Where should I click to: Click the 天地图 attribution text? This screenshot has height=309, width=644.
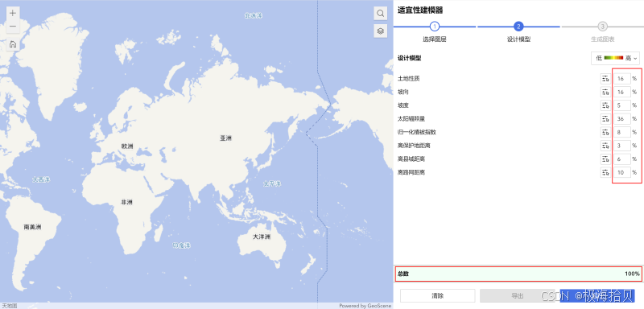tap(10, 306)
